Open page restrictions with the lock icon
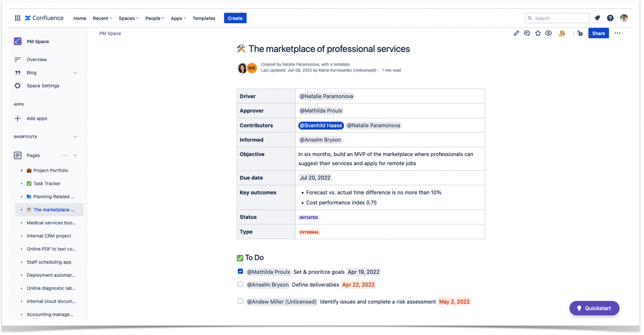The width and height of the screenshot is (644, 335). (579, 33)
